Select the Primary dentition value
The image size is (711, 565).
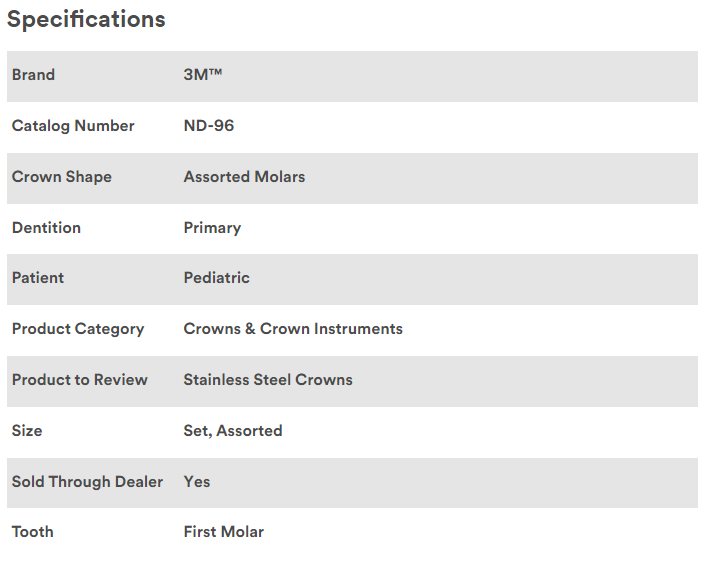[x=212, y=228]
